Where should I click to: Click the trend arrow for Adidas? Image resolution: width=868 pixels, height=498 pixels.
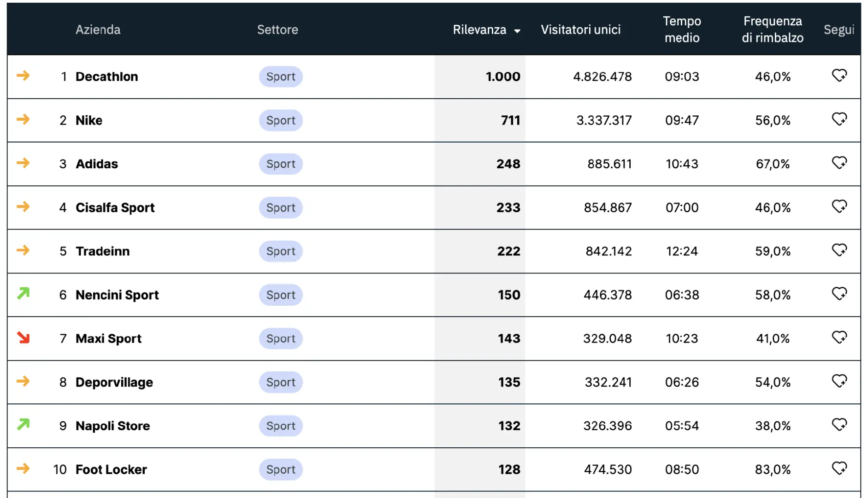pos(23,162)
